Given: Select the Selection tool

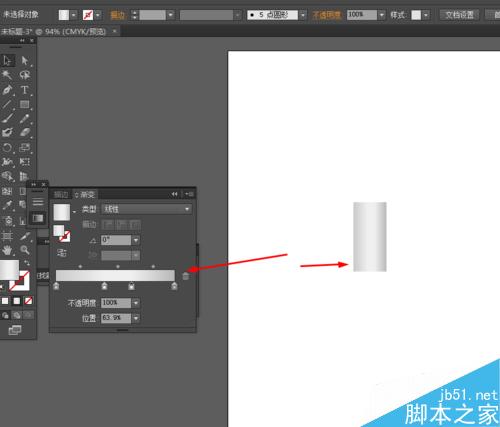Looking at the screenshot, I should point(7,60).
